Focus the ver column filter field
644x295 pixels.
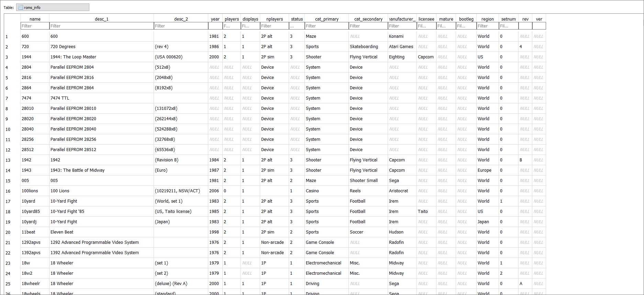pos(539,26)
